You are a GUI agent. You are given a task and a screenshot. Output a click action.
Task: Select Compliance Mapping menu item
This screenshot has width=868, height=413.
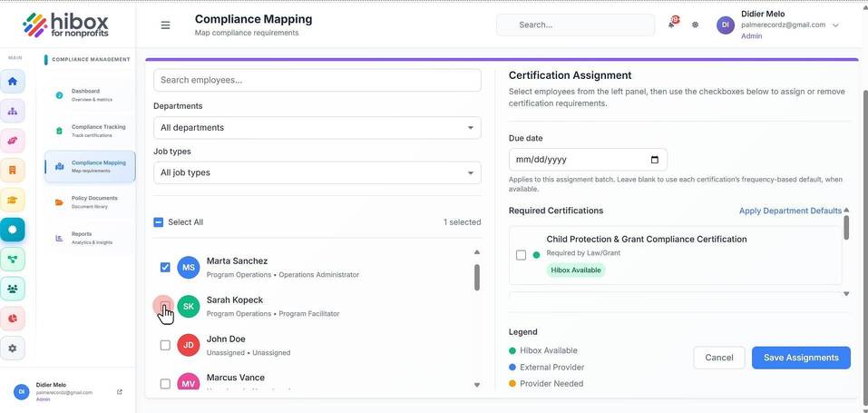point(90,166)
